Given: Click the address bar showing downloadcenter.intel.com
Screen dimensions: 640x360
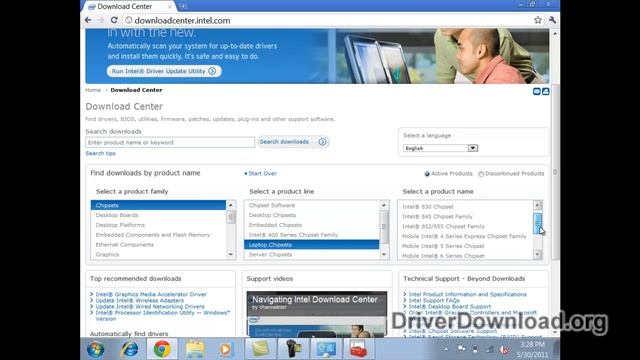Looking at the screenshot, I should 327,20.
